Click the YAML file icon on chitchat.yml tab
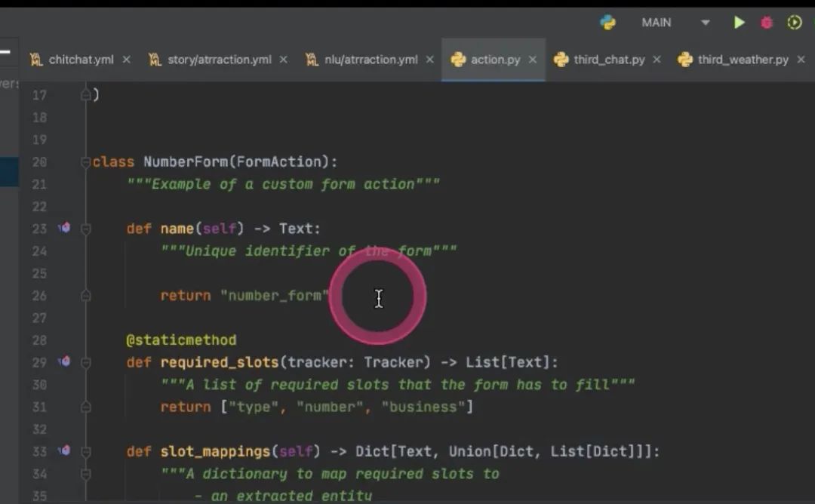 (36, 60)
